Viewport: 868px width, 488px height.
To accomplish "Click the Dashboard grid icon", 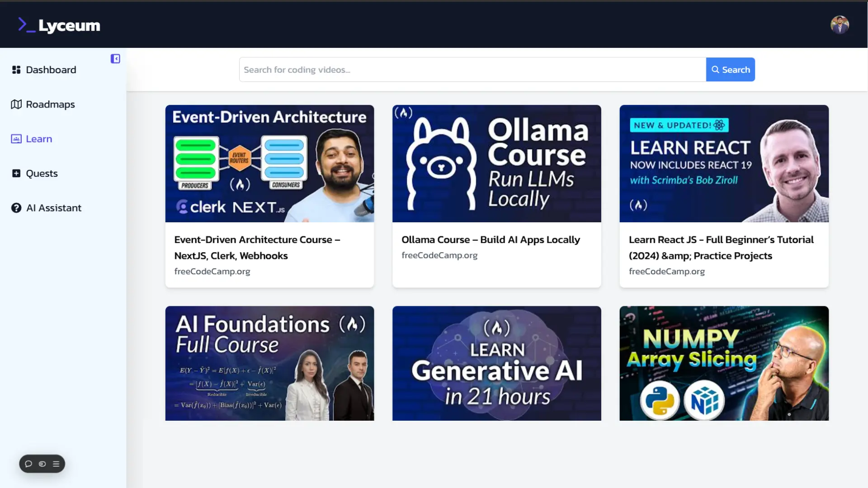I will (x=16, y=70).
